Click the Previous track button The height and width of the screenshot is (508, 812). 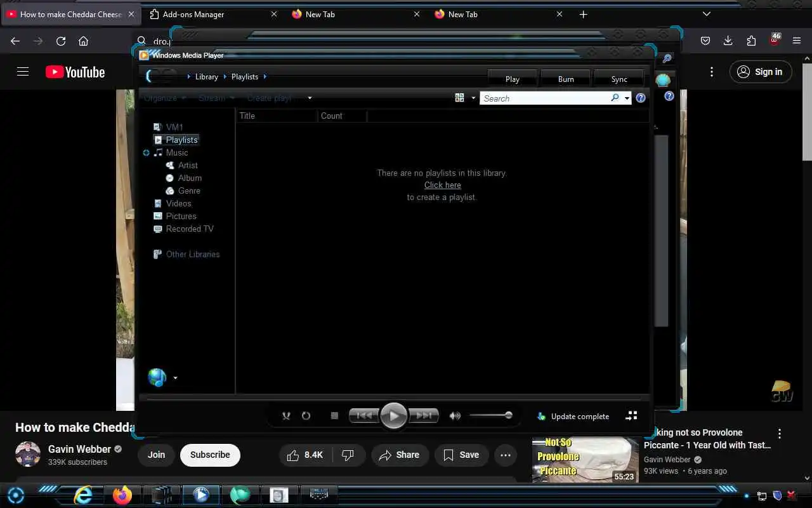pos(364,416)
